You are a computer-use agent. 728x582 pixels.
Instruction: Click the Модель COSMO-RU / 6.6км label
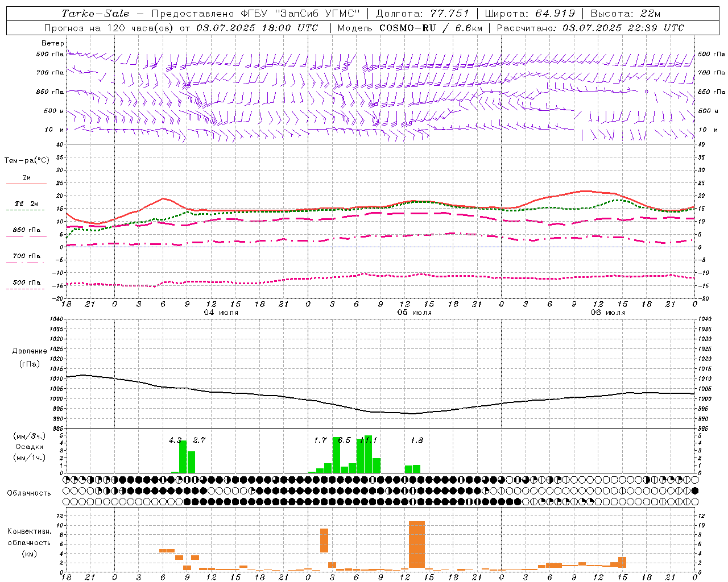coord(409,28)
